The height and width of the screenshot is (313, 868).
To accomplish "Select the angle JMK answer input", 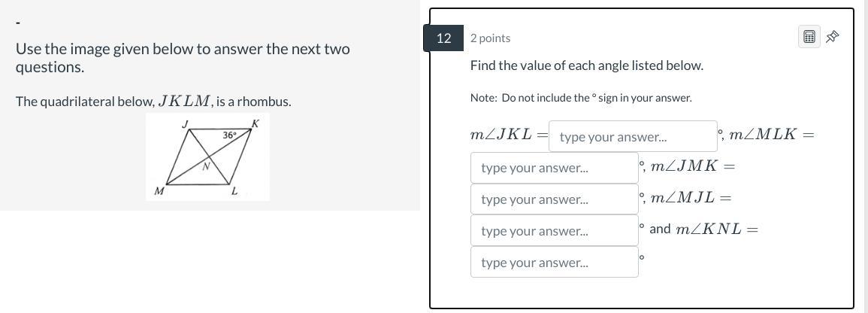I will [554, 199].
